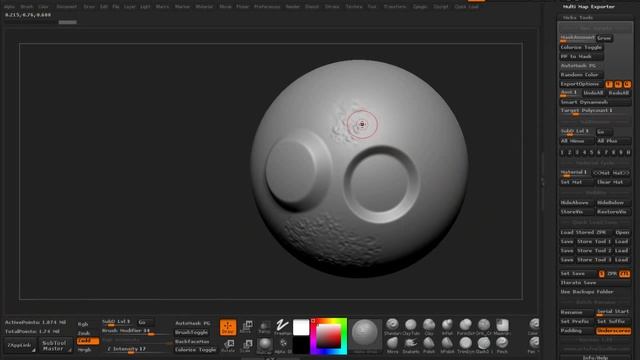This screenshot has width=640, height=360.
Task: Pick the Inflat brush icon
Action: tap(447, 327)
